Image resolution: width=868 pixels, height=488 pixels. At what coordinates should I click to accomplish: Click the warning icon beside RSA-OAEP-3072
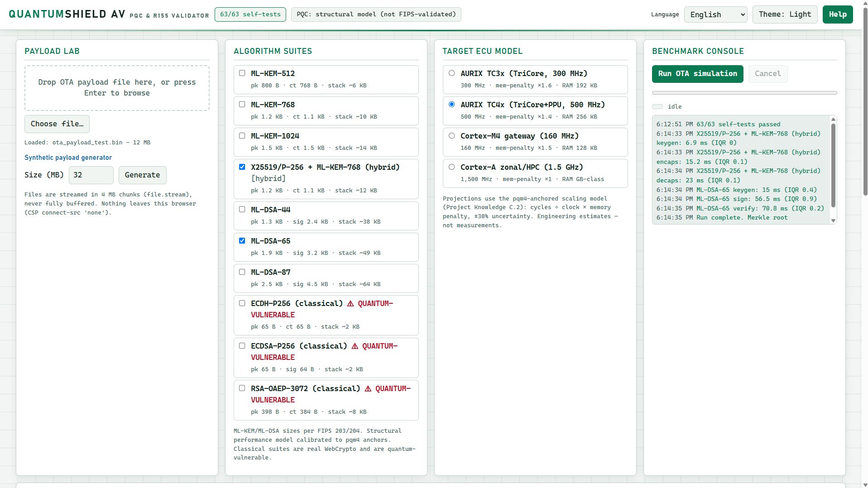[x=368, y=389]
